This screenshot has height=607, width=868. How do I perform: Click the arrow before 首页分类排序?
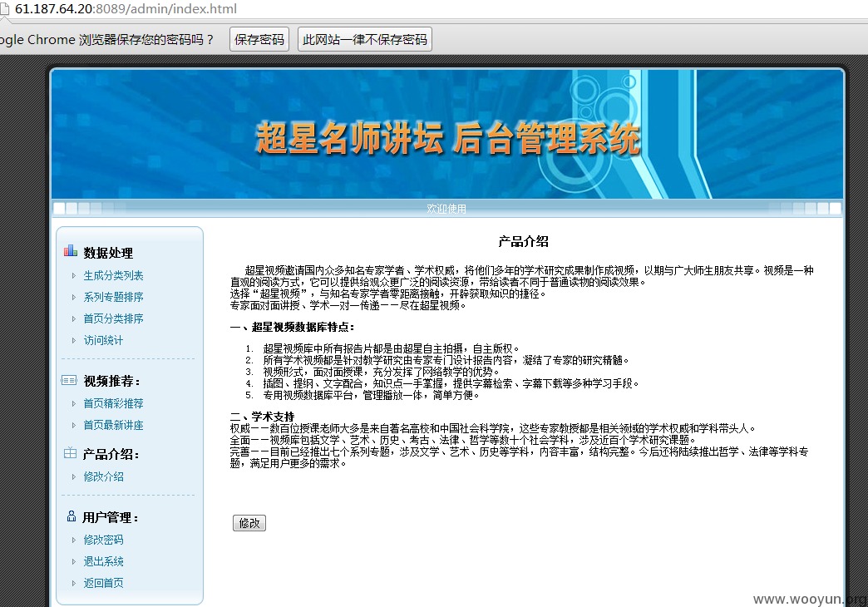click(74, 318)
